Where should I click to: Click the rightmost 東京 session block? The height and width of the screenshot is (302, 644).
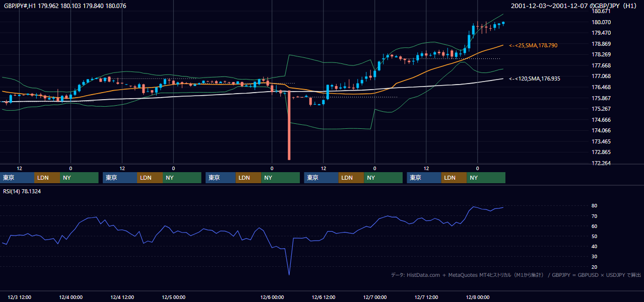[x=424, y=178]
